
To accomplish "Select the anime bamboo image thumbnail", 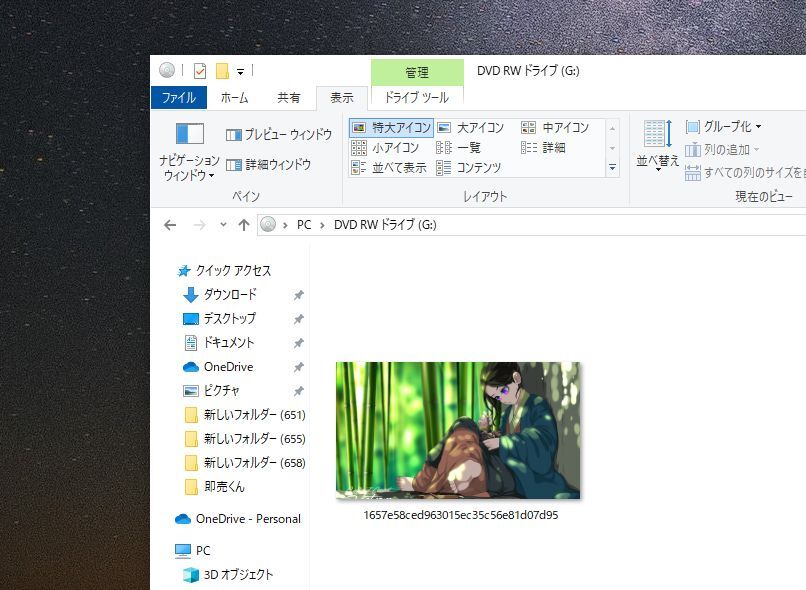I will coord(457,430).
